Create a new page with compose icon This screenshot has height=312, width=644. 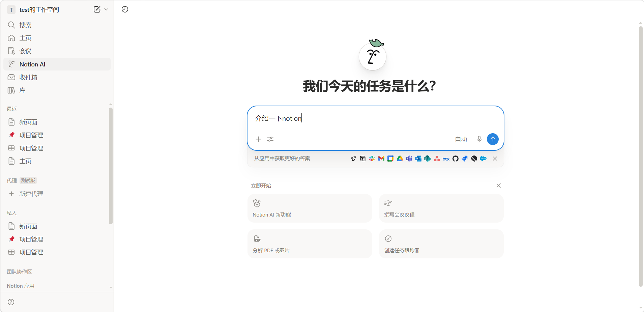click(x=97, y=9)
